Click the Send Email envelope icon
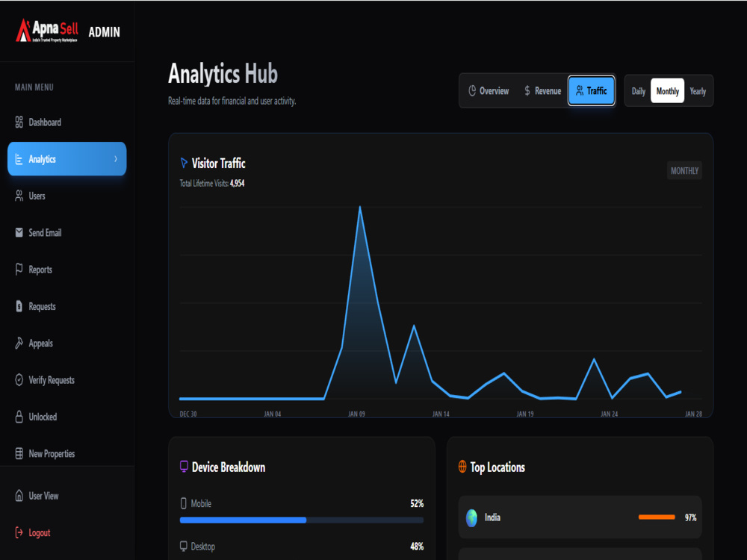 [19, 232]
